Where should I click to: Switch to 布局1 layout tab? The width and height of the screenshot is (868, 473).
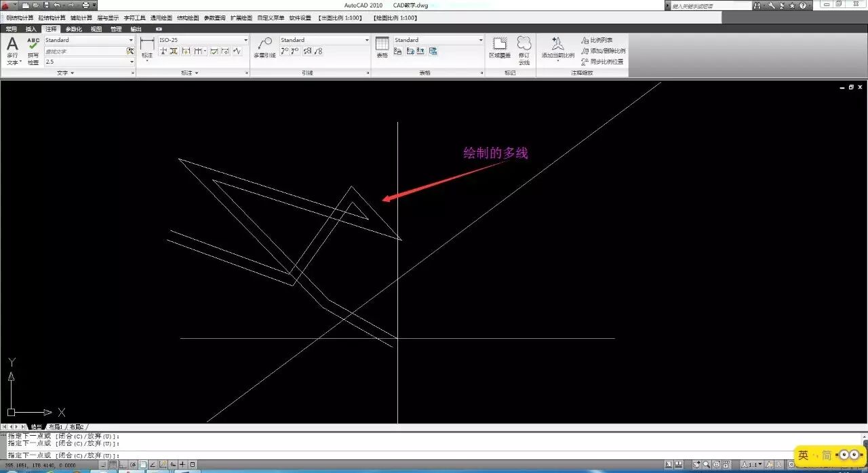coord(56,427)
